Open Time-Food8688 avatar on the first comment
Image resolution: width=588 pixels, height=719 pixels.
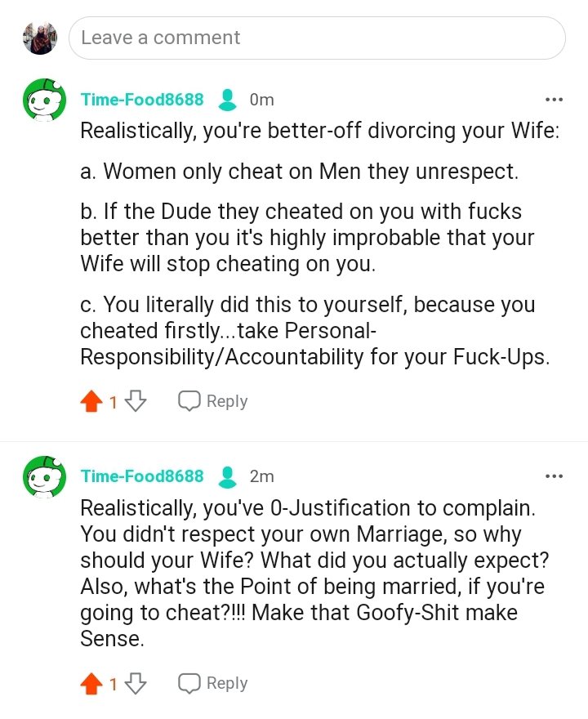pos(44,100)
